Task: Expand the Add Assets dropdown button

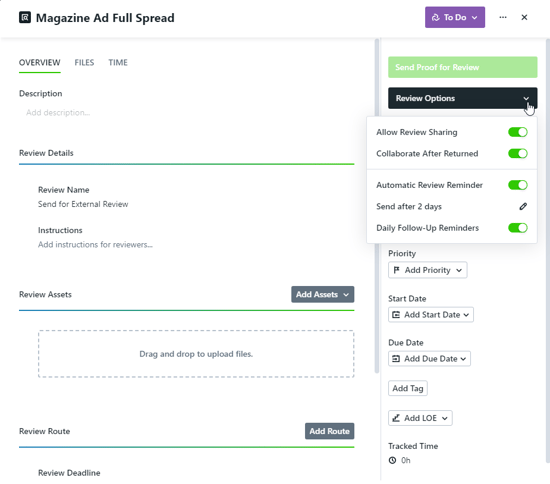Action: click(322, 294)
